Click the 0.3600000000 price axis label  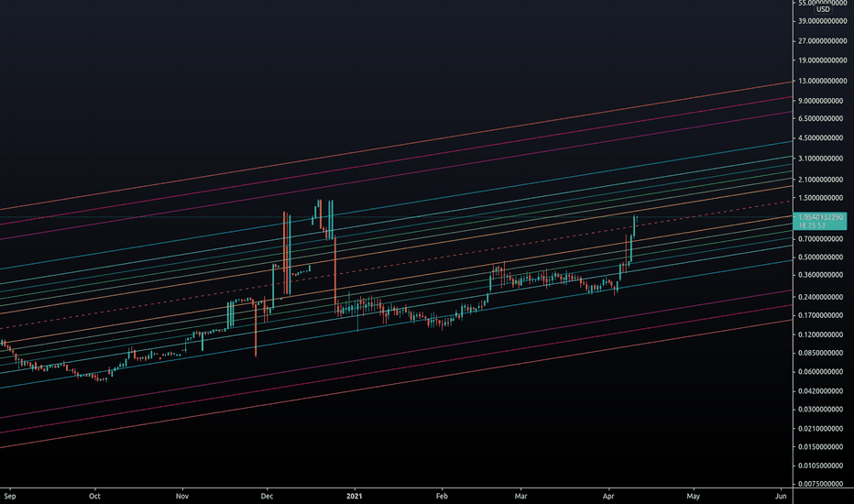821,275
